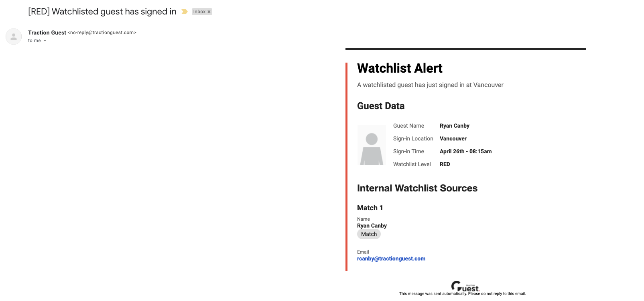This screenshot has width=644, height=301.
Task: Click the Traction Guest logo in footer
Action: tap(465, 286)
